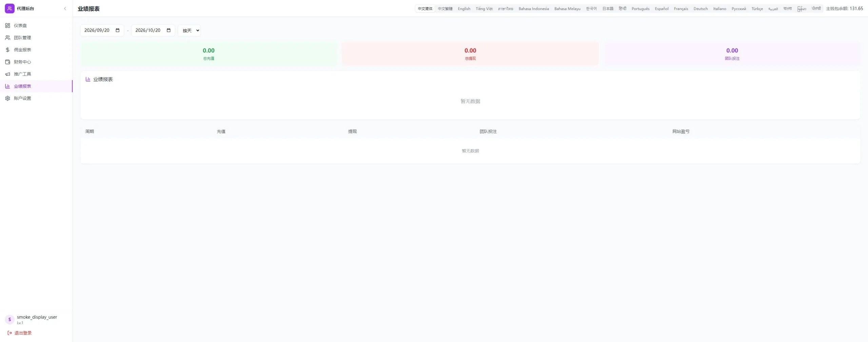Click the 网站盈亏 column header

pyautogui.click(x=681, y=131)
